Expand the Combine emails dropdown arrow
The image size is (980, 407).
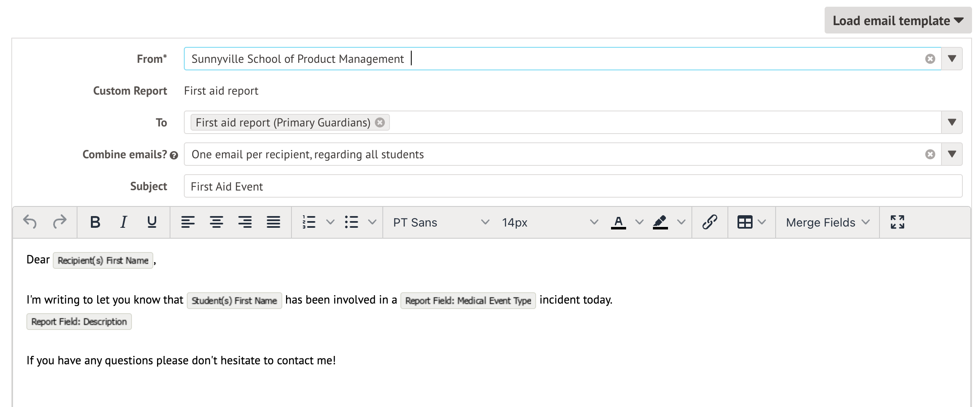tap(952, 154)
